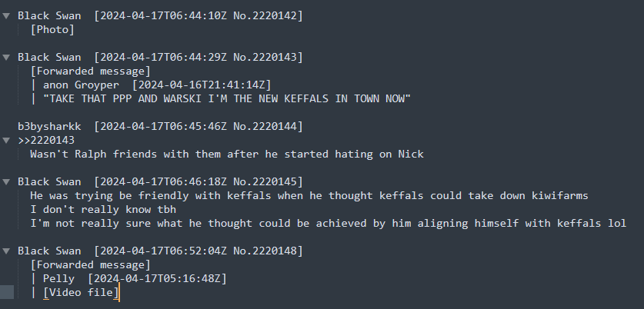Click the line about keffals taking down kiwifarms
Image resolution: width=644 pixels, height=309 pixels.
(309, 195)
